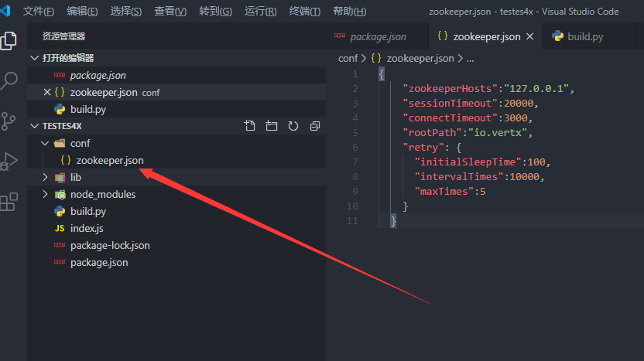Click the breadcrumb ellipsis segment
This screenshot has height=361, width=644.
(x=471, y=59)
